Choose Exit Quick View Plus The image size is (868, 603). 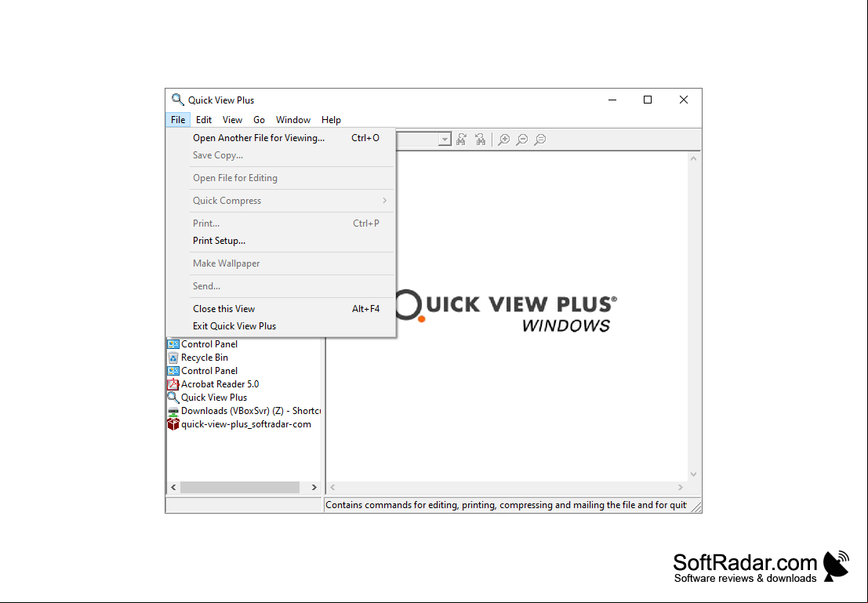[x=281, y=325]
